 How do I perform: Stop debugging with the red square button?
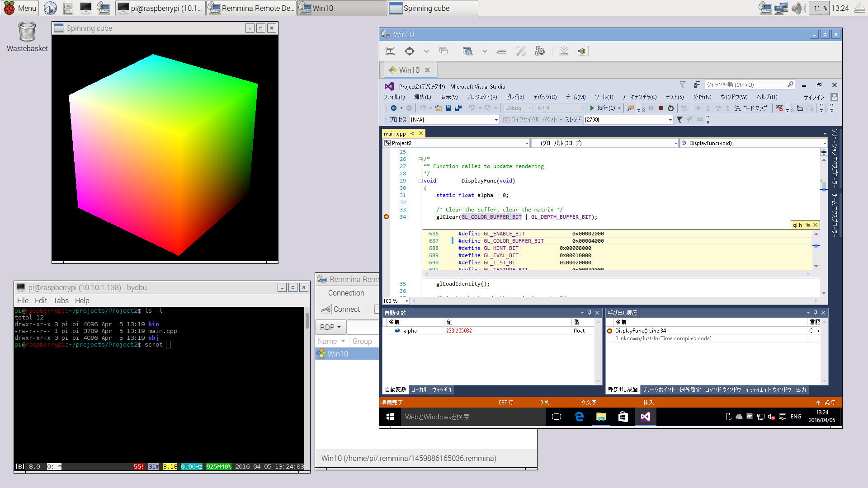pyautogui.click(x=661, y=108)
